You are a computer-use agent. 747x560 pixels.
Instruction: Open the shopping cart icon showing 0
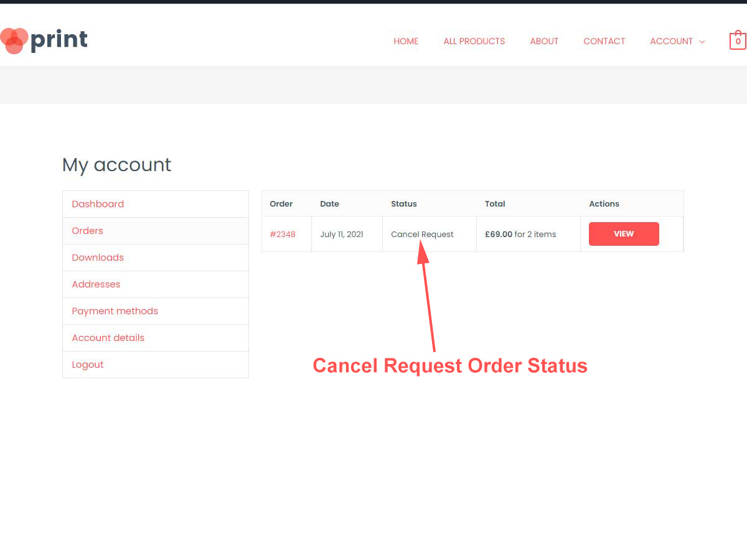coord(738,41)
